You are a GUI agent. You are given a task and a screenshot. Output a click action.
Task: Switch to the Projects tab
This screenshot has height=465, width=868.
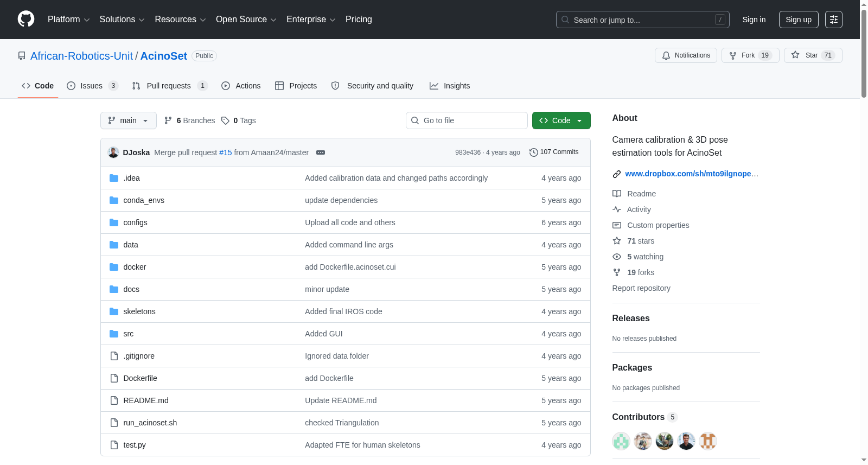coord(296,86)
